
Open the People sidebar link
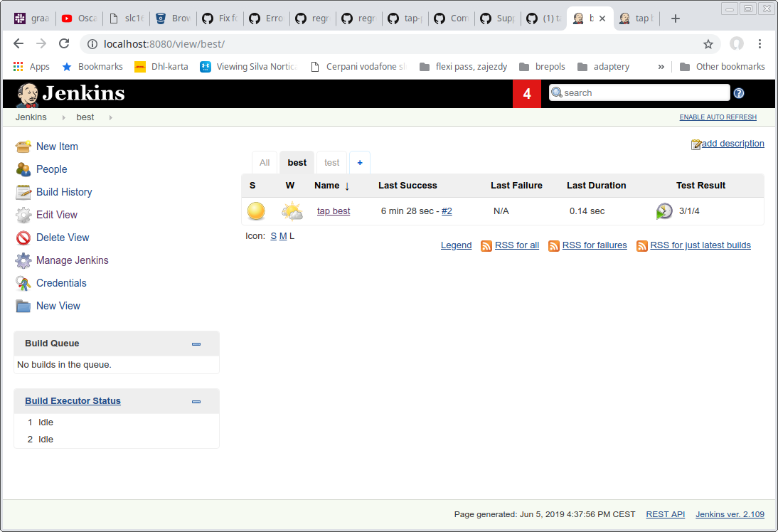pos(52,169)
